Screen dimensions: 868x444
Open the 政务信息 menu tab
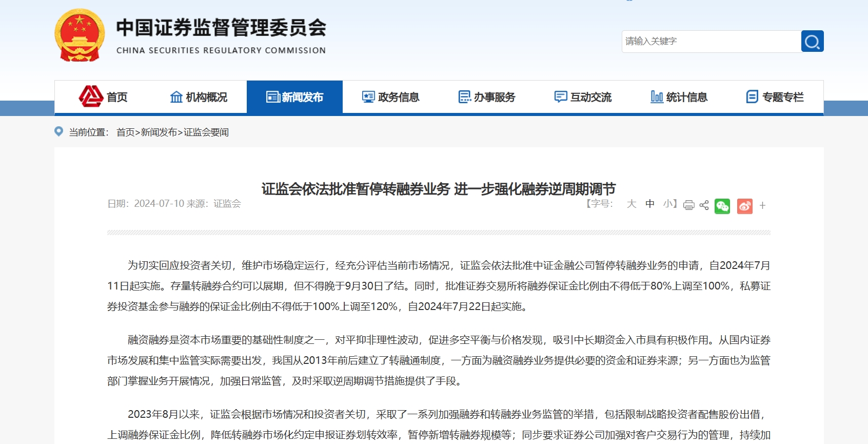pyautogui.click(x=390, y=97)
